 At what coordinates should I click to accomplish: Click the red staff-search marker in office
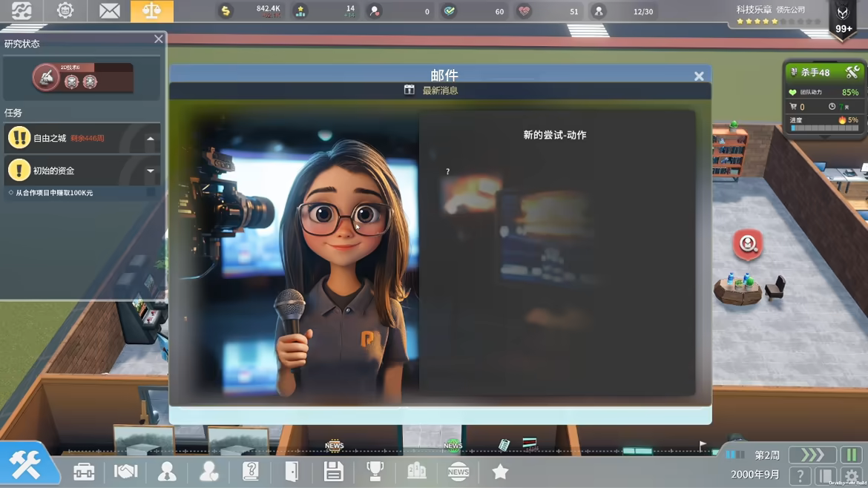(748, 244)
